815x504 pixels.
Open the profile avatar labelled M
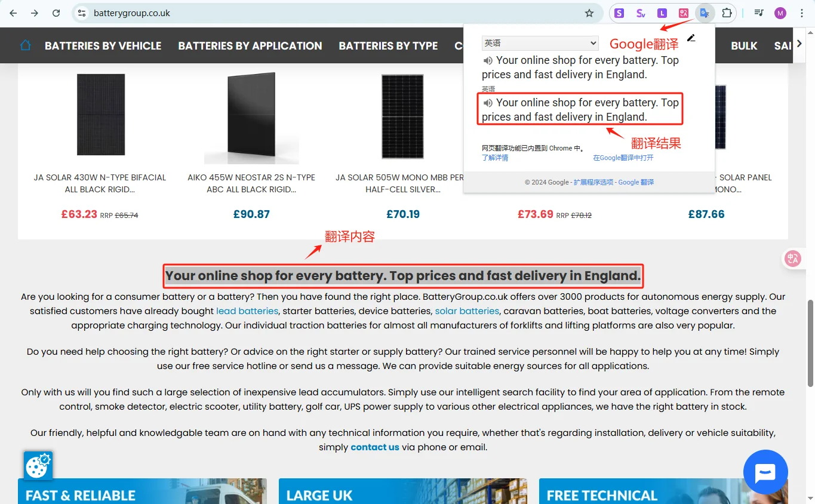coord(780,13)
